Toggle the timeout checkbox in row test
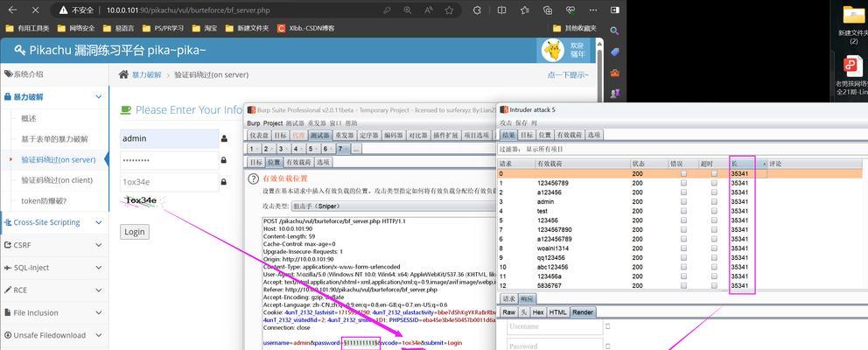Screen dimensions: 868x350 714,211
